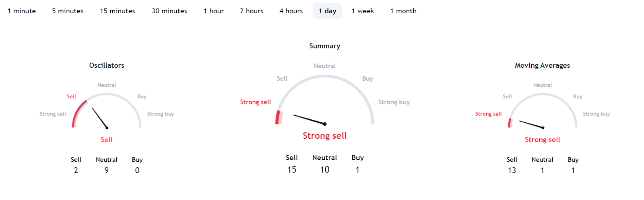Screen dimensions: 644x200
Task: Click the Moving Averages gauge needle
Action: point(531,124)
